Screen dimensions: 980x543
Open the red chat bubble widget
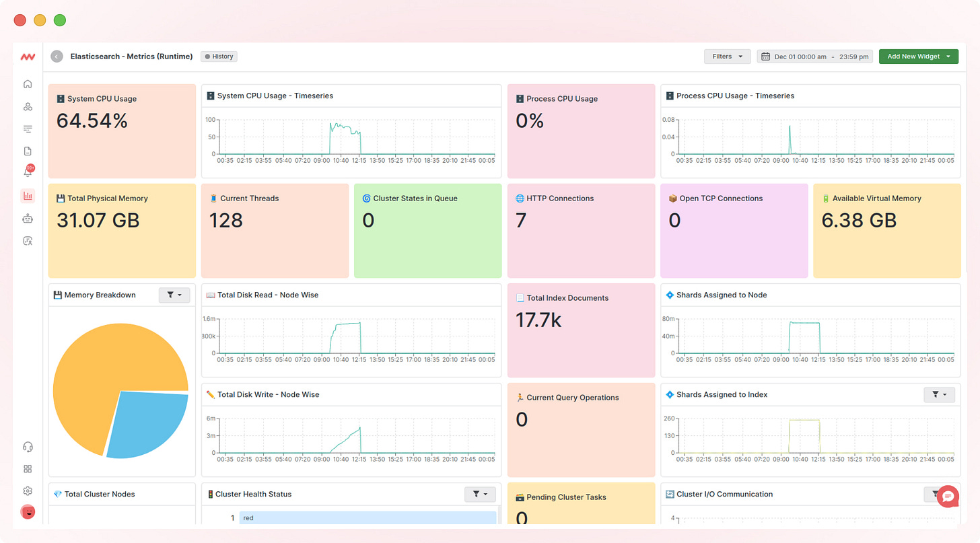pyautogui.click(x=948, y=497)
